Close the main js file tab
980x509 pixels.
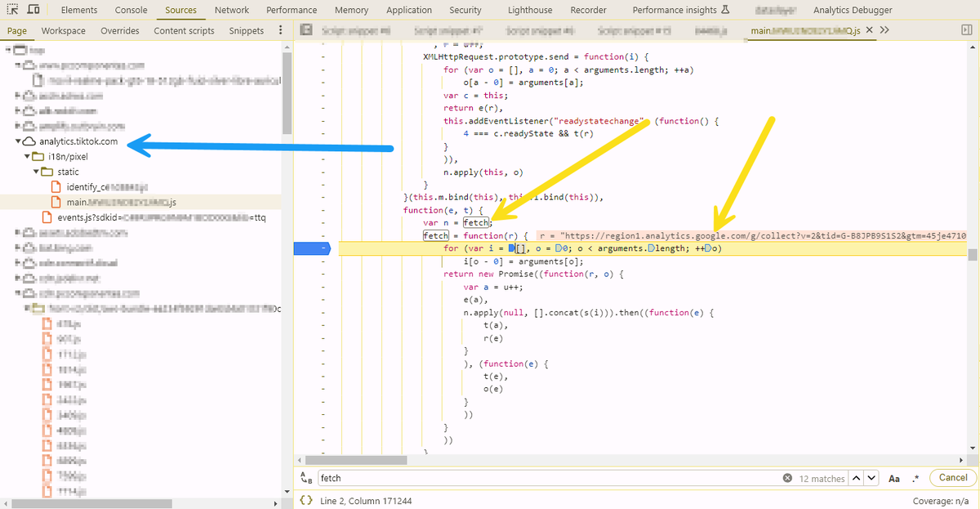(x=869, y=30)
